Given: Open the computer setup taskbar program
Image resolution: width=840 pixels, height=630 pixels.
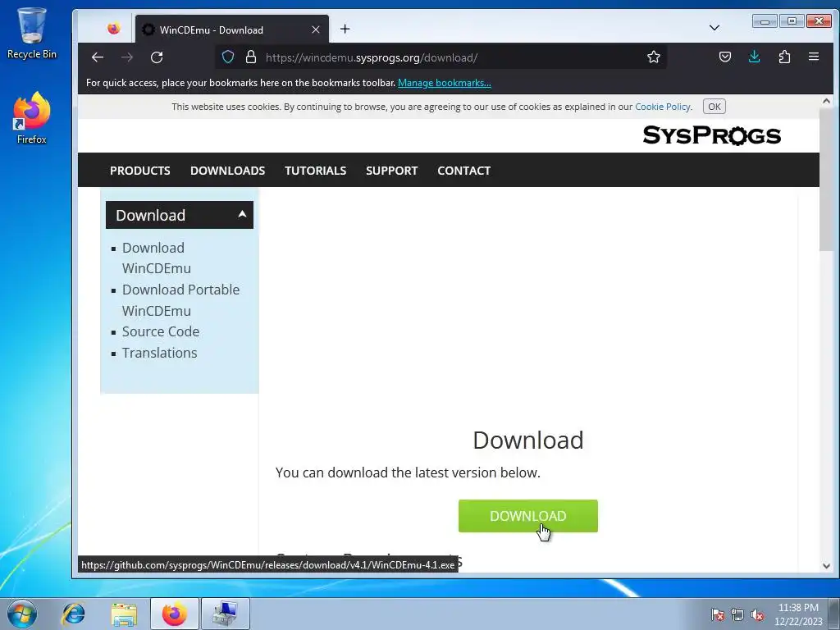Looking at the screenshot, I should pyautogui.click(x=225, y=614).
